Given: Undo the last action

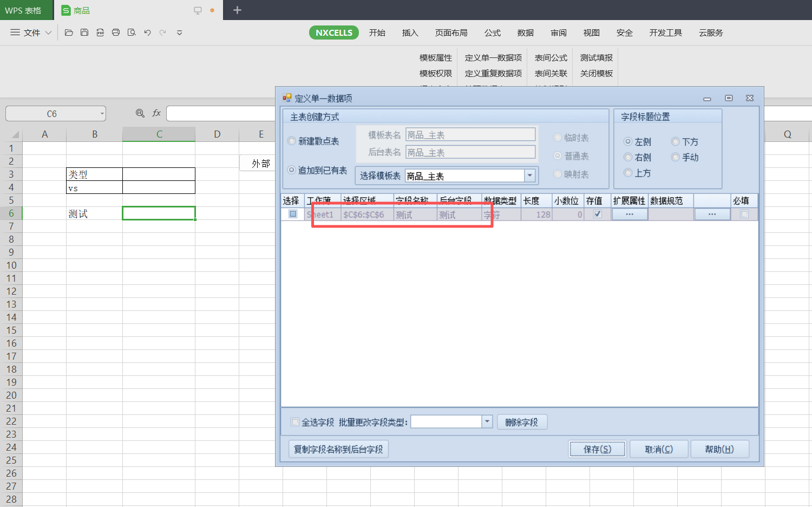Looking at the screenshot, I should (147, 32).
